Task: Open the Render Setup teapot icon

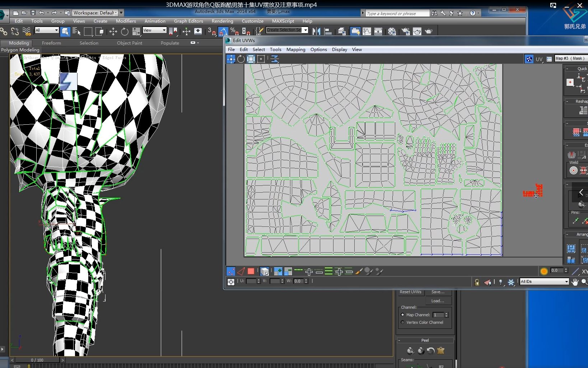Action: (x=405, y=32)
